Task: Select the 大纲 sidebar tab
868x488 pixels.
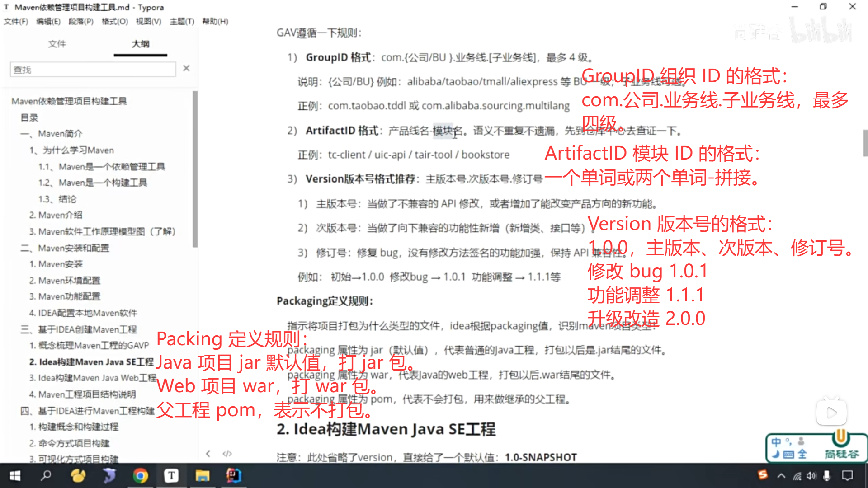Action: [x=141, y=44]
